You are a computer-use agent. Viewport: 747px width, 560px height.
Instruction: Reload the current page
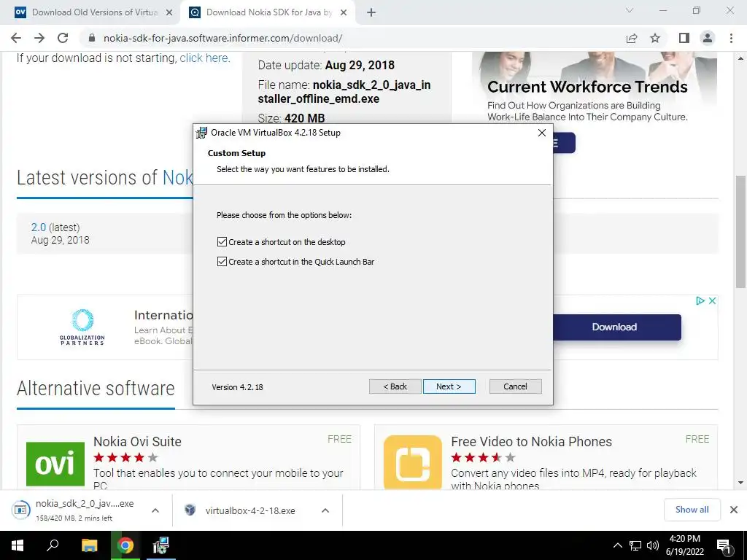click(x=63, y=38)
